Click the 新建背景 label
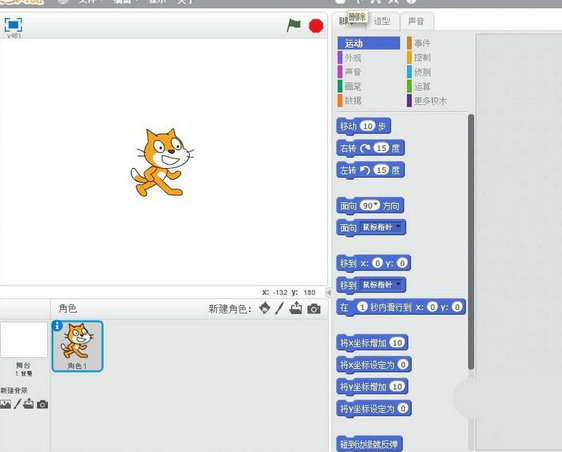The width and height of the screenshot is (562, 452). pos(14,390)
